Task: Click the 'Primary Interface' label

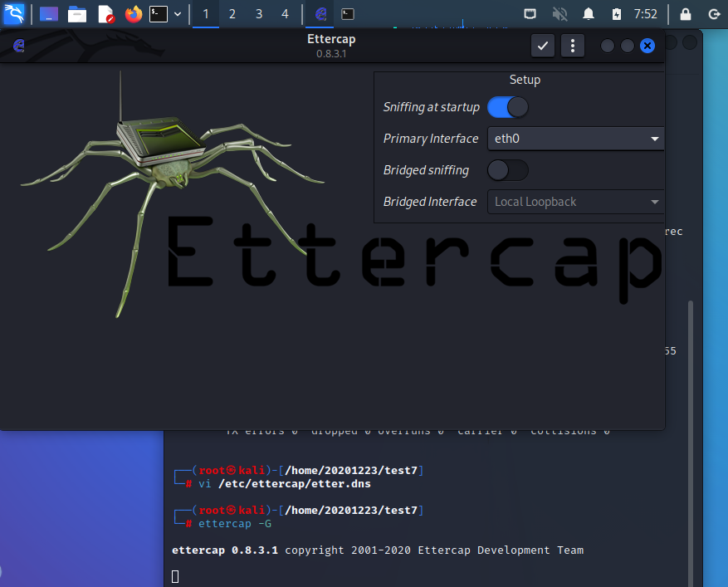Action: pyautogui.click(x=431, y=139)
